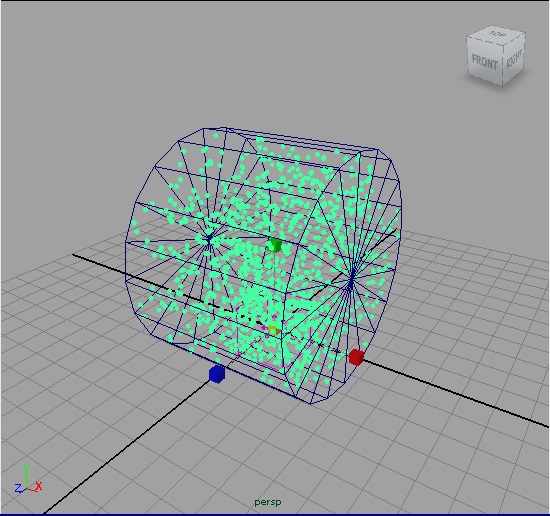This screenshot has width=550, height=516.
Task: Select the blue Z-axis scale handle
Action: (216, 374)
